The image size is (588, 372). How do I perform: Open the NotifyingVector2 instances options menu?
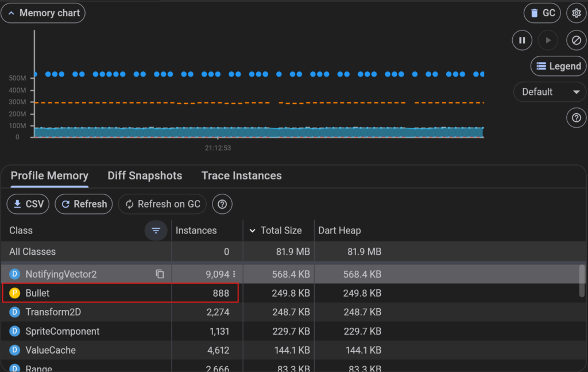[234, 274]
